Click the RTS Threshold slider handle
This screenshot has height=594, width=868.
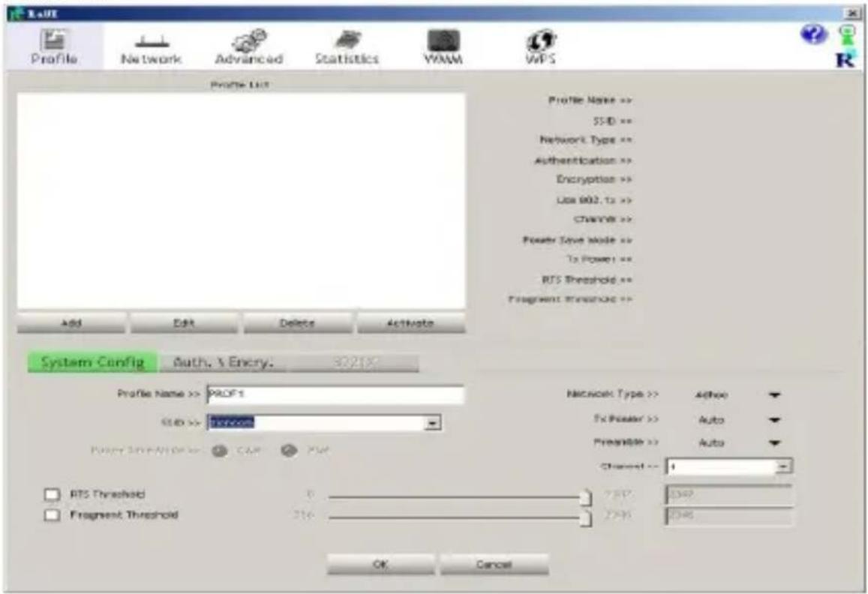[x=586, y=496]
